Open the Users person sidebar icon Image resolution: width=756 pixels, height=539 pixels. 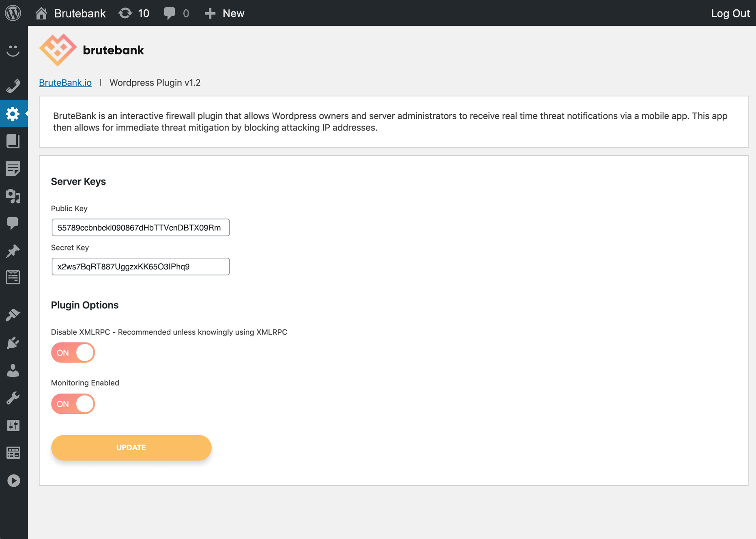[13, 370]
